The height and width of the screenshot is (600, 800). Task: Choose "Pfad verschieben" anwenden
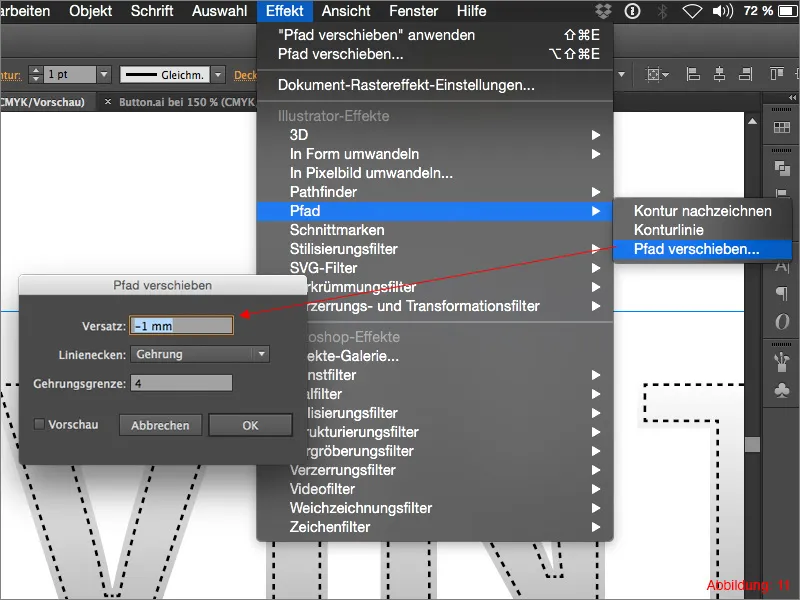click(435, 35)
